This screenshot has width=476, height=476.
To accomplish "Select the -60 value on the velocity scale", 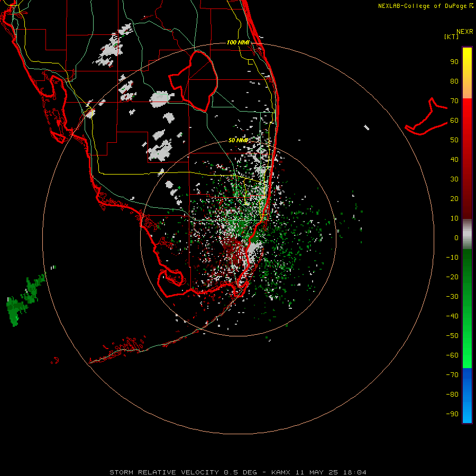I will pos(452,355).
